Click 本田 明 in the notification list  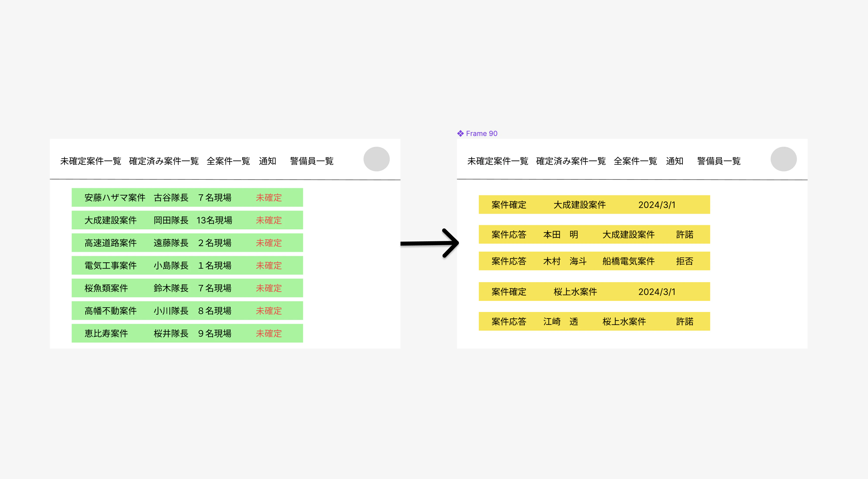(561, 234)
